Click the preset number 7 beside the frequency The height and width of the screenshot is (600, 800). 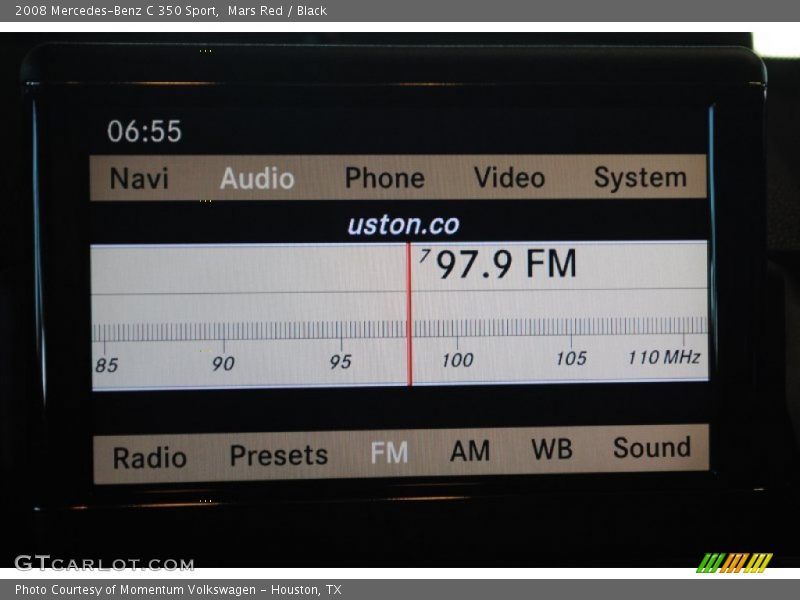point(424,256)
